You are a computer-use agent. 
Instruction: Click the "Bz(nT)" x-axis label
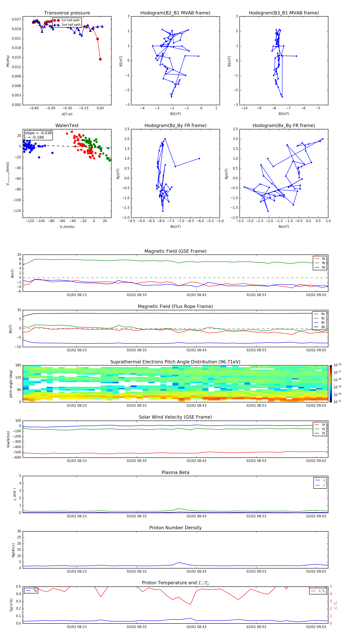[175, 227]
